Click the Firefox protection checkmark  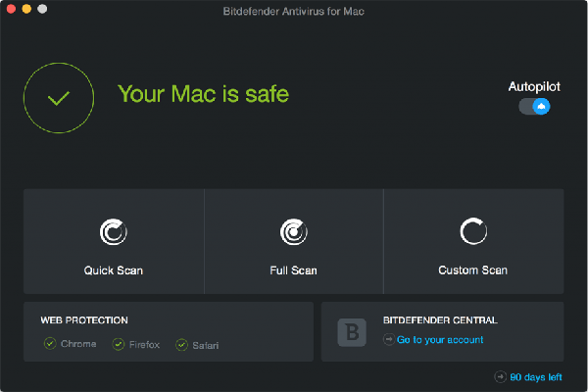(x=119, y=344)
